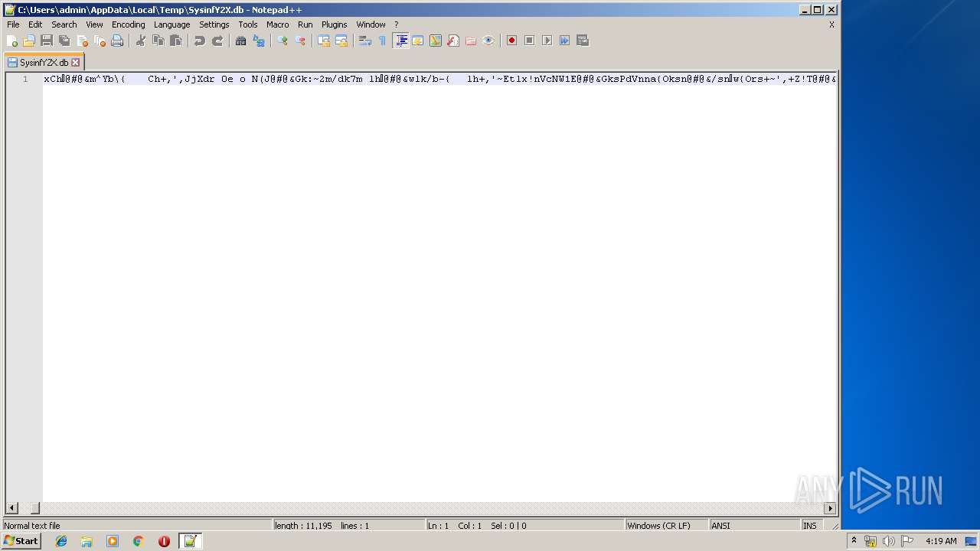Click the horizontal scrollbar left arrow
Image resolution: width=980 pixels, height=551 pixels.
tap(11, 508)
